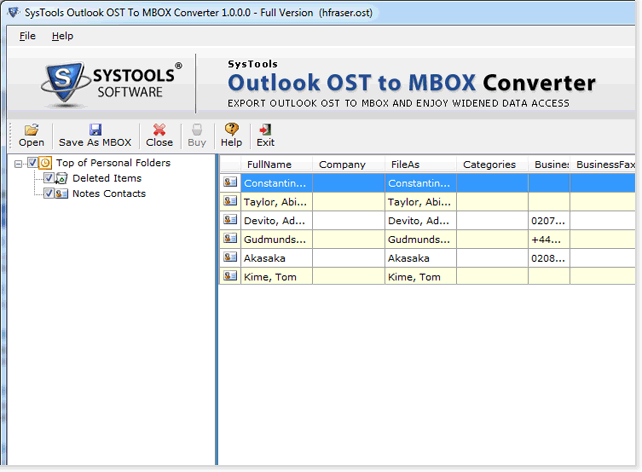Screen dimensions: 642x472
Task: Toggle the Notes Contacts checkbox
Action: point(49,193)
